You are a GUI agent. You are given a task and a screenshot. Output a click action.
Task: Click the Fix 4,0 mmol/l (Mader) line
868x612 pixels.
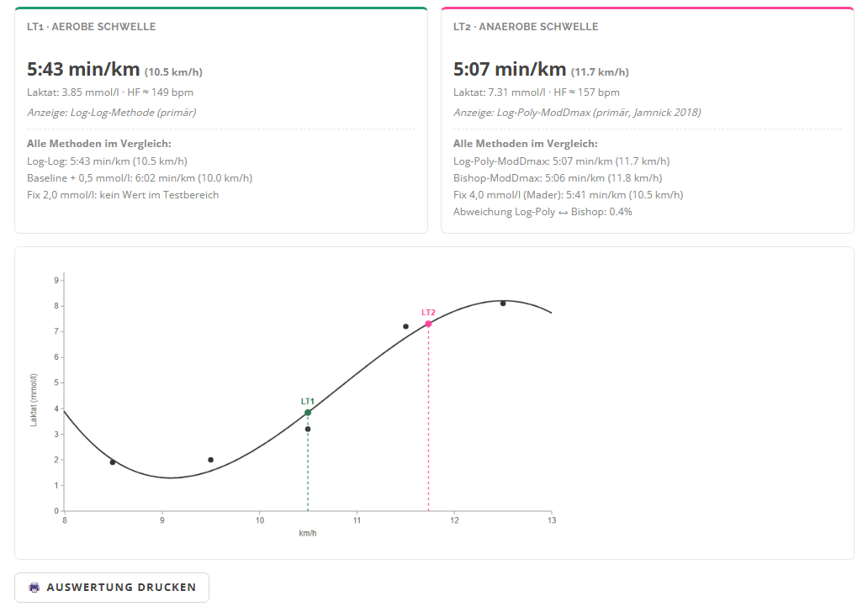(x=568, y=195)
